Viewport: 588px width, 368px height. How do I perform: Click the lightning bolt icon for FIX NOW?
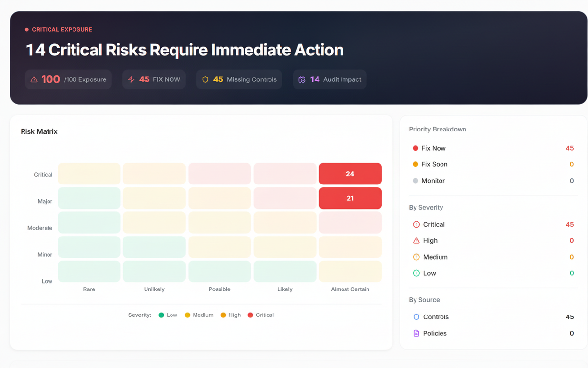coord(131,79)
